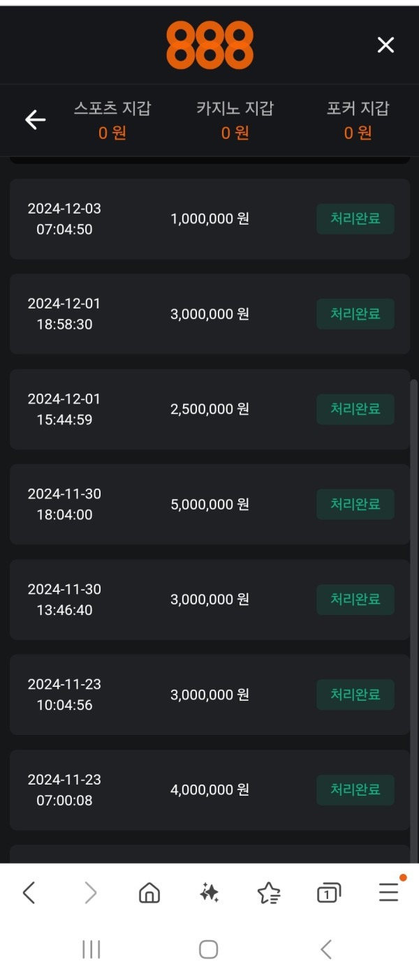
Task: Tap 처리완료 on the 1,000,000 원 transaction
Action: (x=355, y=218)
